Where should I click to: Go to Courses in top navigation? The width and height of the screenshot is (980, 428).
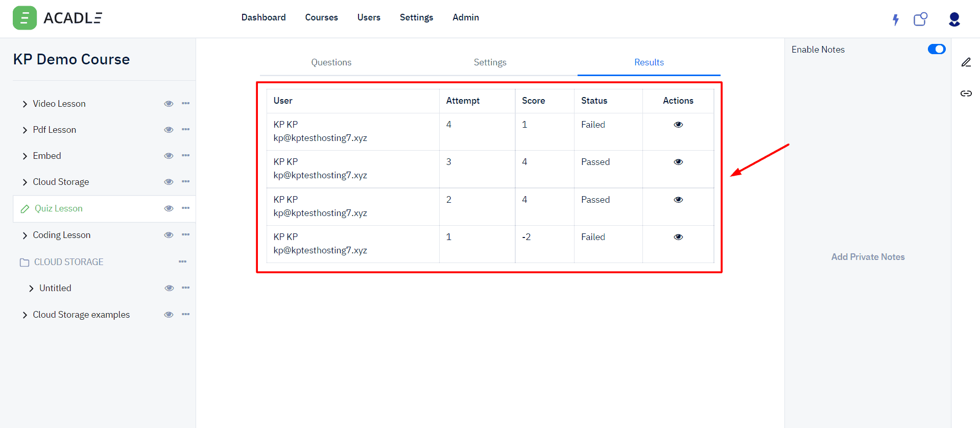pos(321,17)
